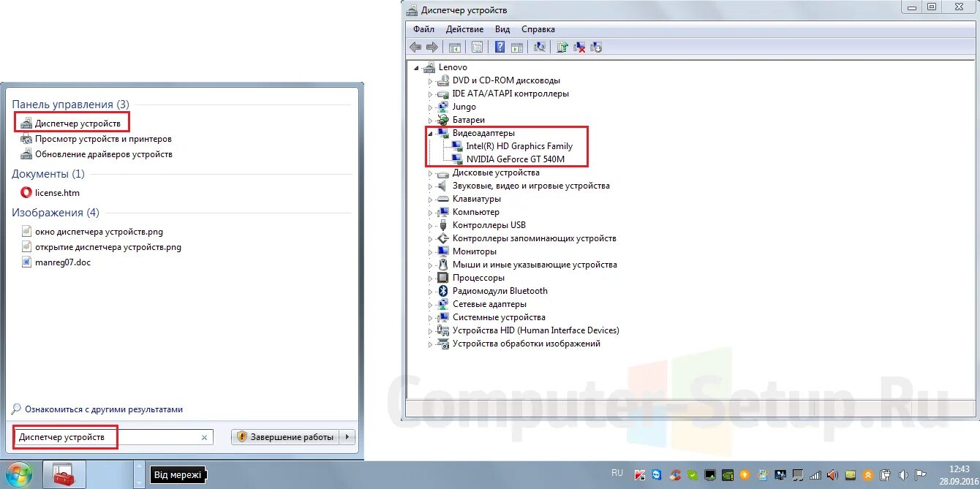This screenshot has width=980, height=489.
Task: Open окно диспетчера устройств.png file
Action: pos(91,232)
